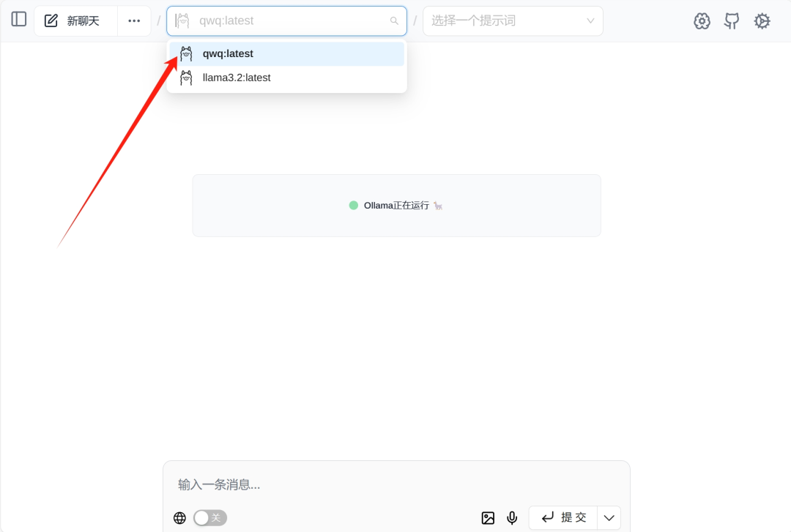Screen dimensions: 791x532
Task: Click the new chat pencil icon
Action: click(x=51, y=19)
